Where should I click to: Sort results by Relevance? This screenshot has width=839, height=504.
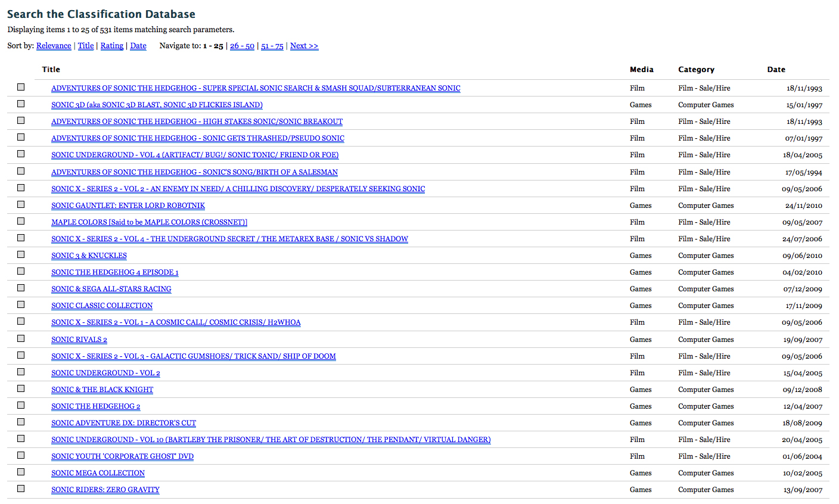54,46
